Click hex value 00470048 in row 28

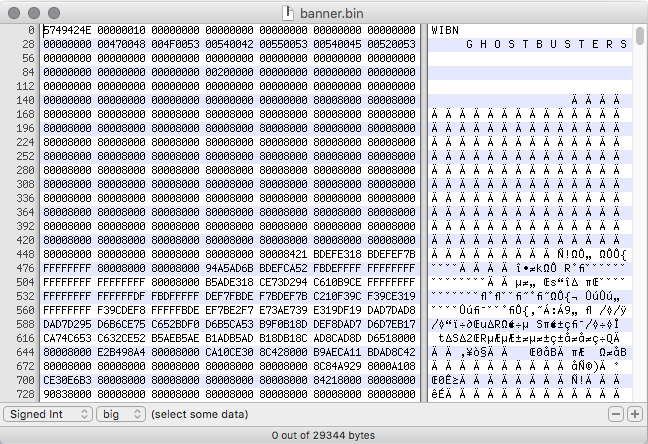tap(122, 44)
